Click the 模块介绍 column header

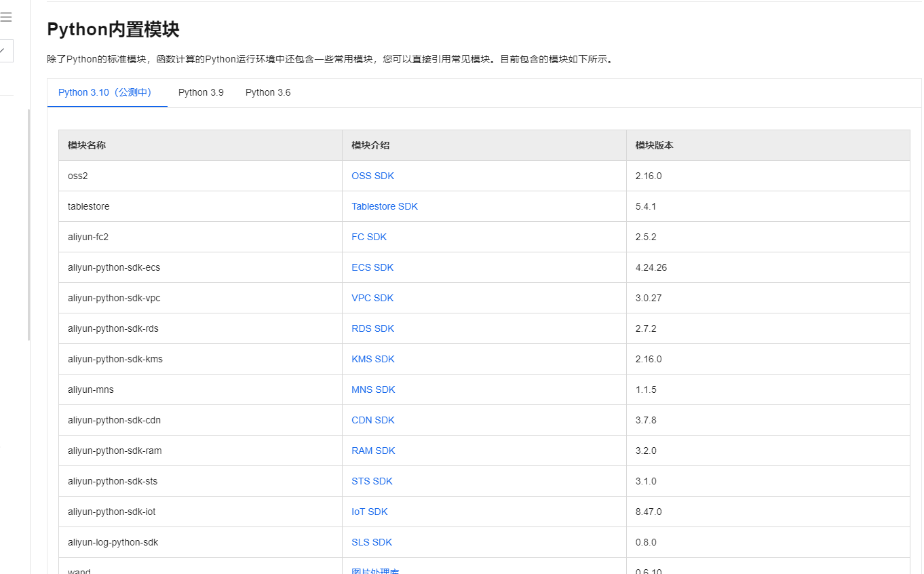(484, 145)
